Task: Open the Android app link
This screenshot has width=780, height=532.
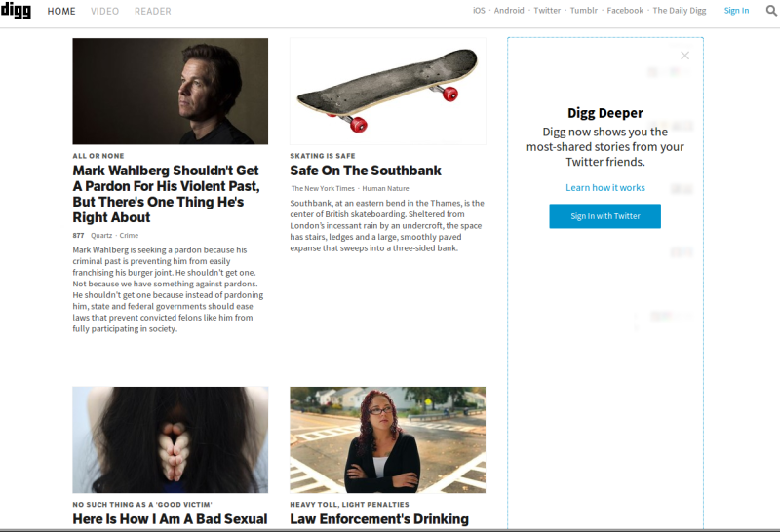Action: click(x=509, y=11)
